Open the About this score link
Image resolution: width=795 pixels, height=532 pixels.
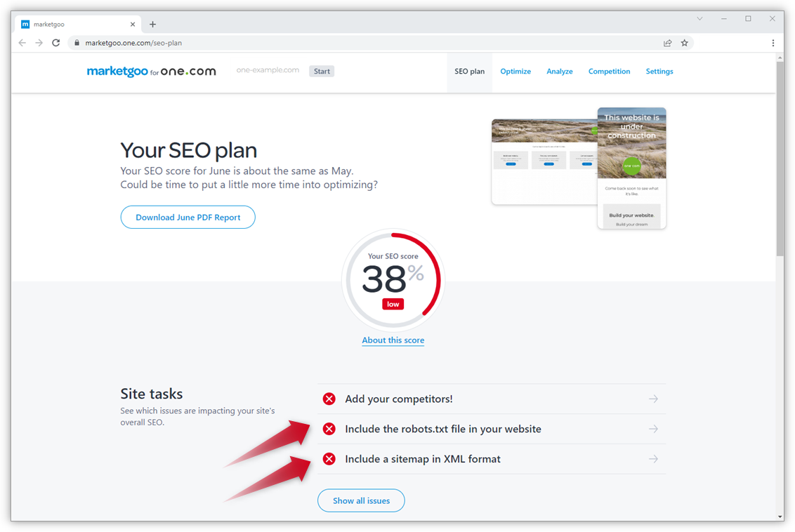393,340
